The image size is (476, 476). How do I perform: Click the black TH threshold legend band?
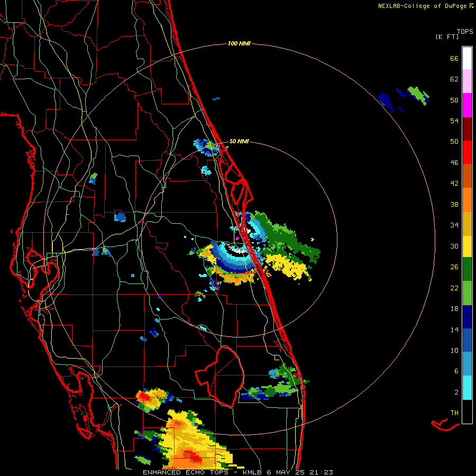click(467, 411)
